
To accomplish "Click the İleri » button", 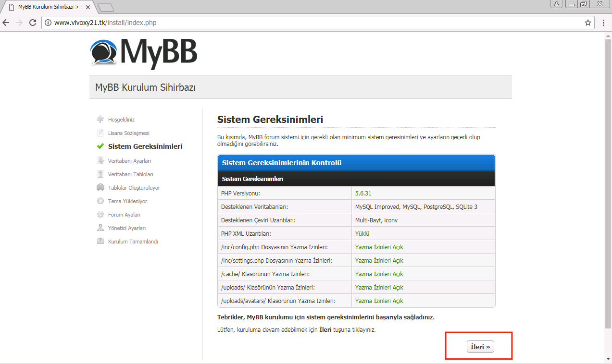I will (x=480, y=347).
